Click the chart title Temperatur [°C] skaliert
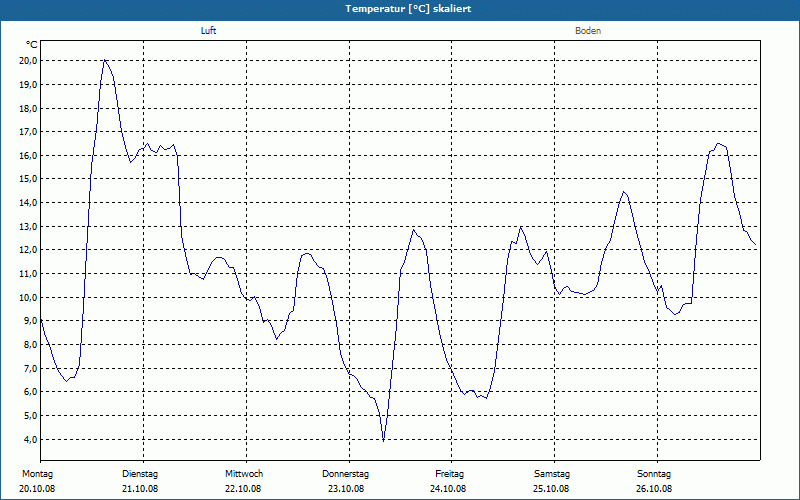The image size is (800, 500). click(x=408, y=9)
